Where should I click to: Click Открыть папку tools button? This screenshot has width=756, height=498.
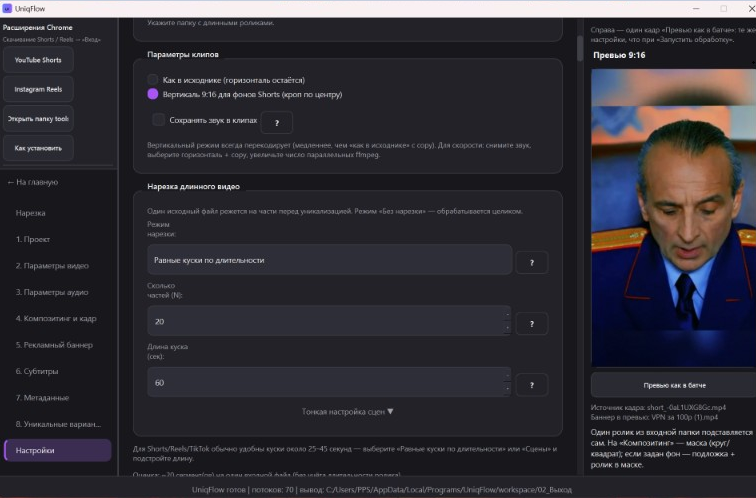pyautogui.click(x=38, y=119)
